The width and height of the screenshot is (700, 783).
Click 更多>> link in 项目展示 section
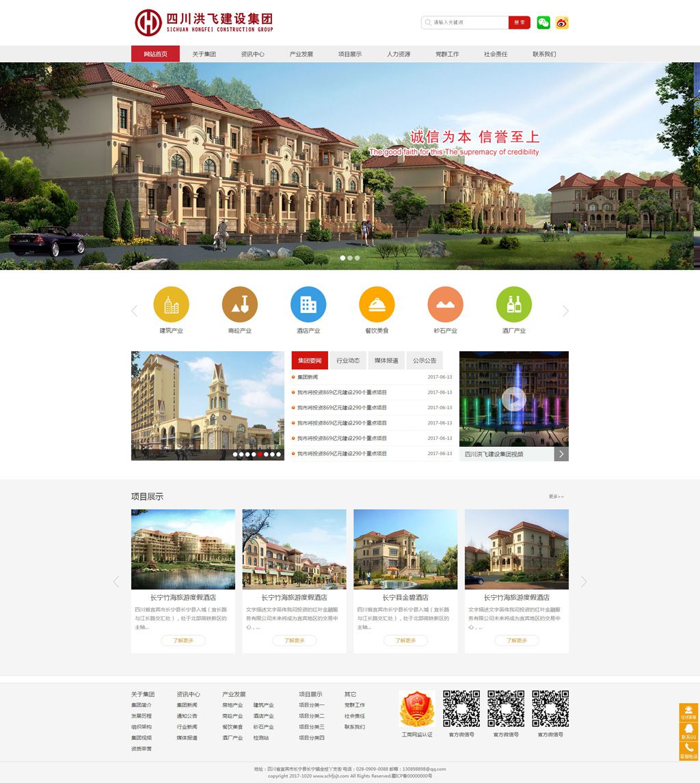click(x=556, y=497)
